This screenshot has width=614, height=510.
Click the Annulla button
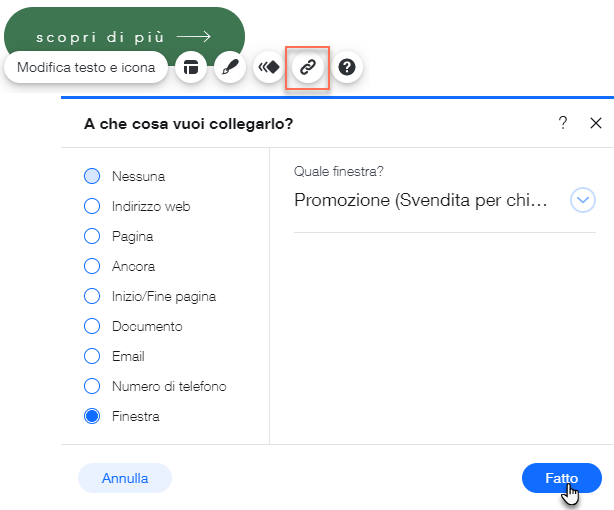[x=125, y=478]
